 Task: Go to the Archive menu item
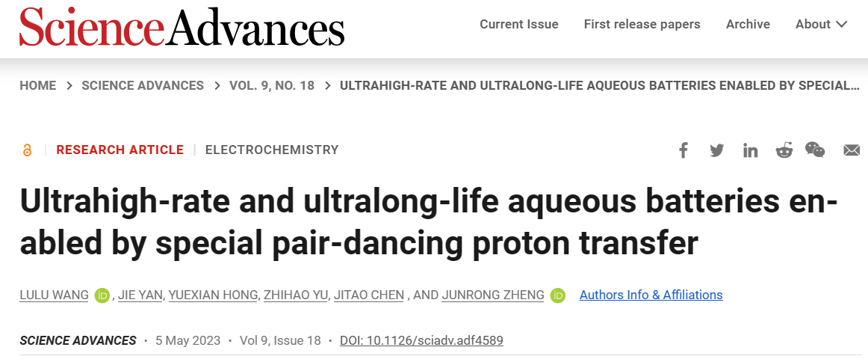point(748,25)
